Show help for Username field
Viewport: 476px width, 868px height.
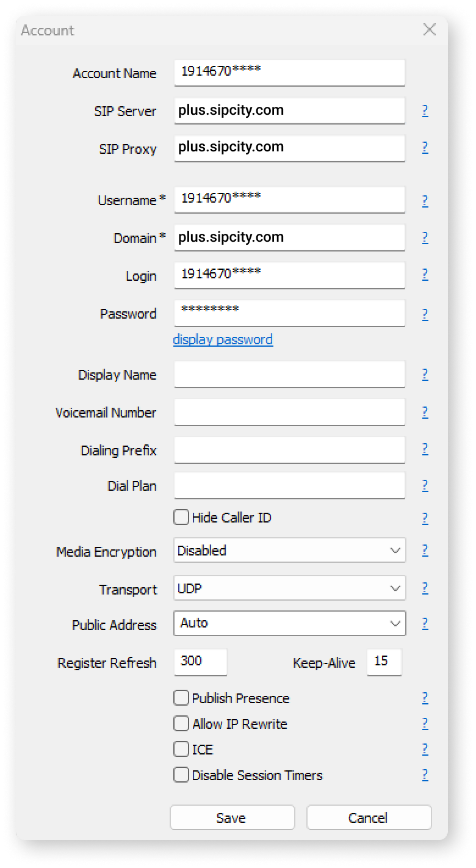425,201
